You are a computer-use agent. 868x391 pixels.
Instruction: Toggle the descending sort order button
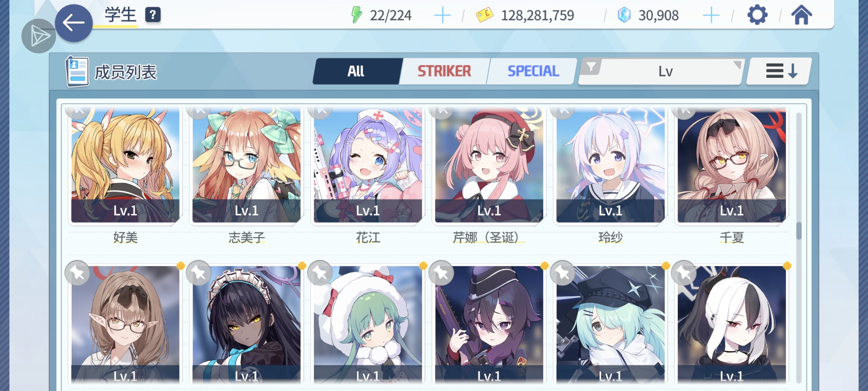(x=779, y=71)
